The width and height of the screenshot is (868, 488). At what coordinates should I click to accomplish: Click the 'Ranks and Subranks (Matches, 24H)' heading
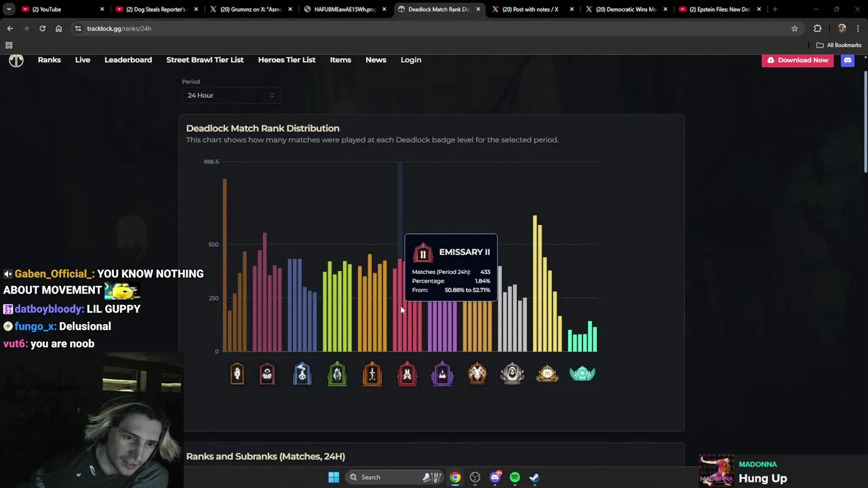click(x=265, y=457)
